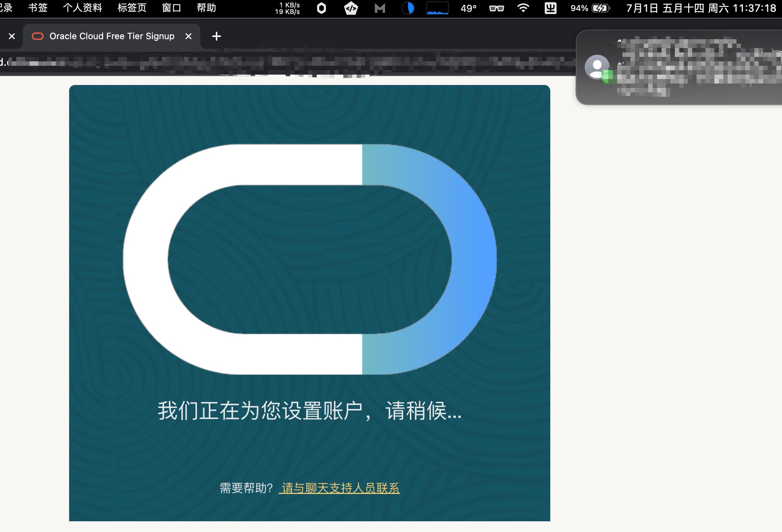The height and width of the screenshot is (532, 782).
Task: Open the 书签 menu in menu bar
Action: coord(38,8)
